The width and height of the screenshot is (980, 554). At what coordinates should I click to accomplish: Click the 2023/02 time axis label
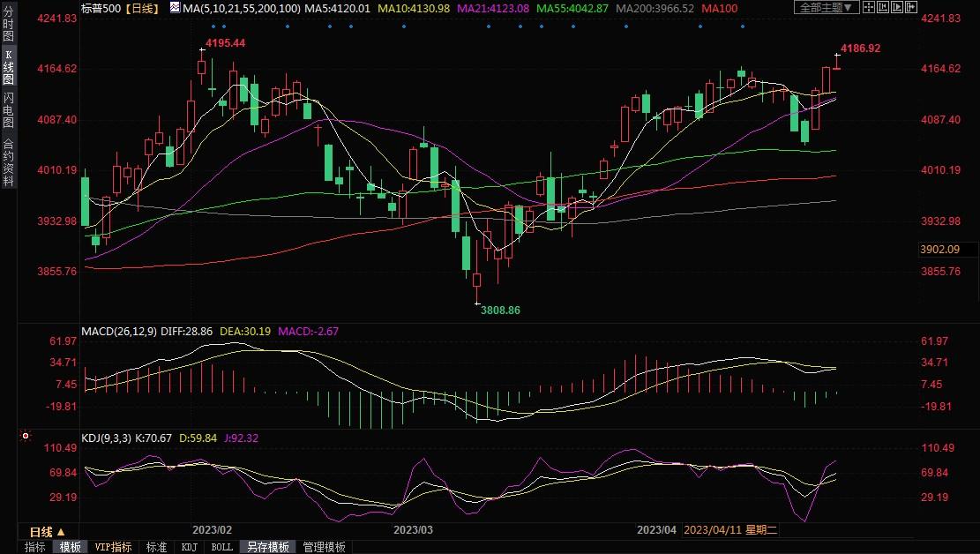point(212,529)
